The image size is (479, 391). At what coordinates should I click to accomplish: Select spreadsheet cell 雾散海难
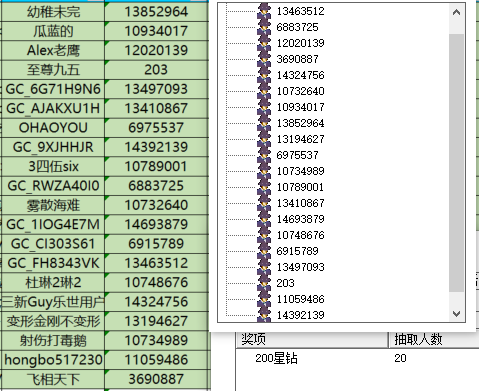click(53, 205)
